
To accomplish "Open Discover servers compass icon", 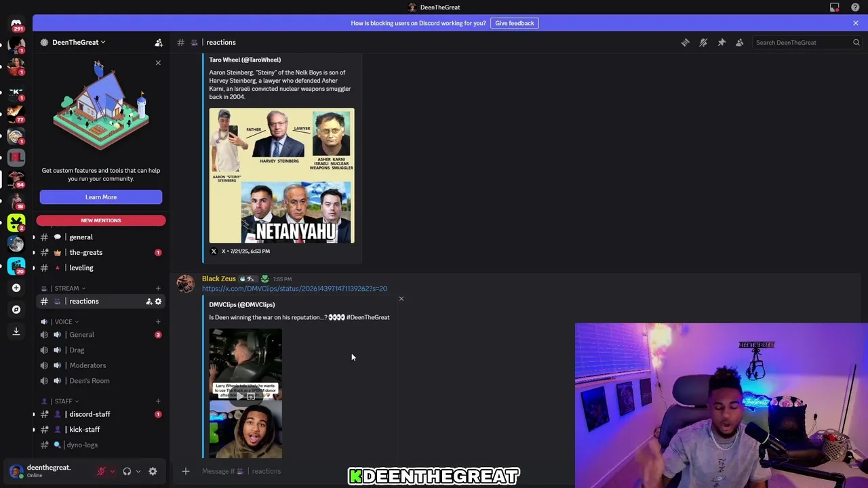I will (16, 310).
